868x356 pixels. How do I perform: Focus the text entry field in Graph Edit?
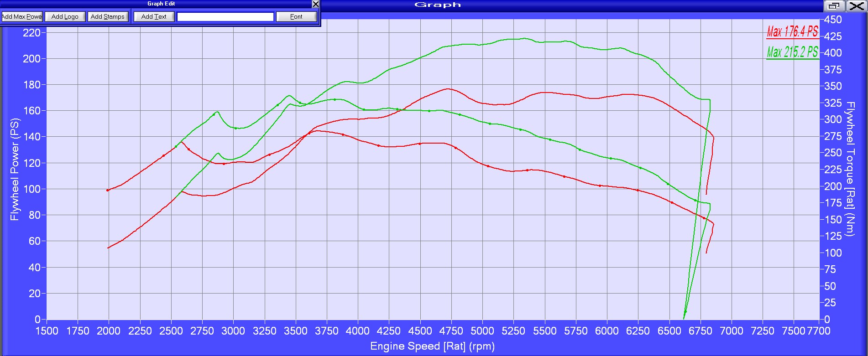[x=225, y=17]
